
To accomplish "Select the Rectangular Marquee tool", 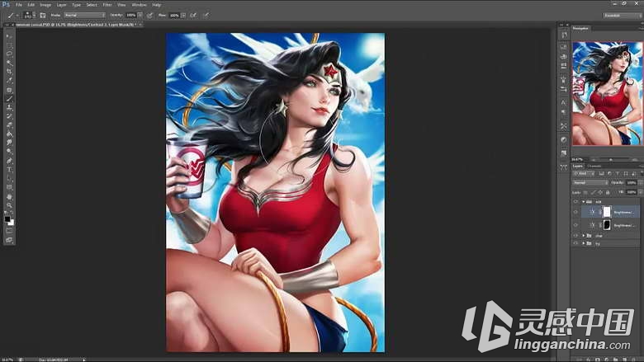I will click(x=9, y=45).
